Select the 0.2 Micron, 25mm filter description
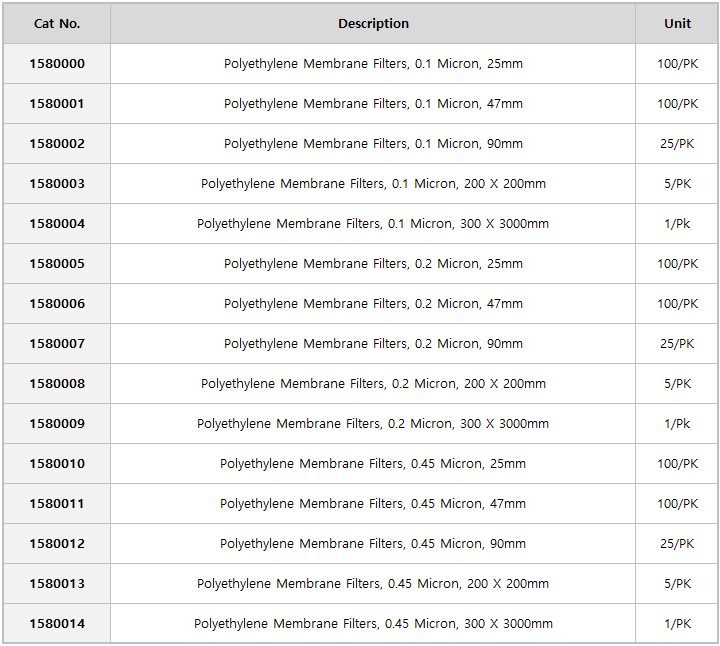Image resolution: width=720 pixels, height=646 pixels. (373, 264)
